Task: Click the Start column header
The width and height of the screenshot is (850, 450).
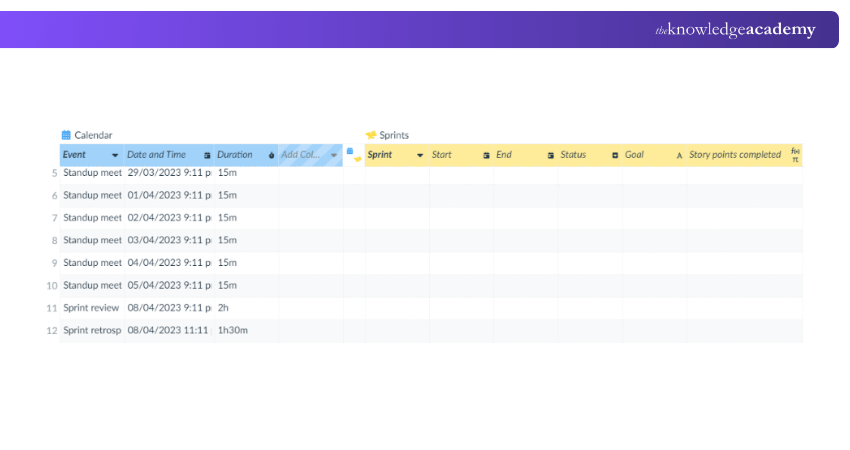Action: [461, 155]
